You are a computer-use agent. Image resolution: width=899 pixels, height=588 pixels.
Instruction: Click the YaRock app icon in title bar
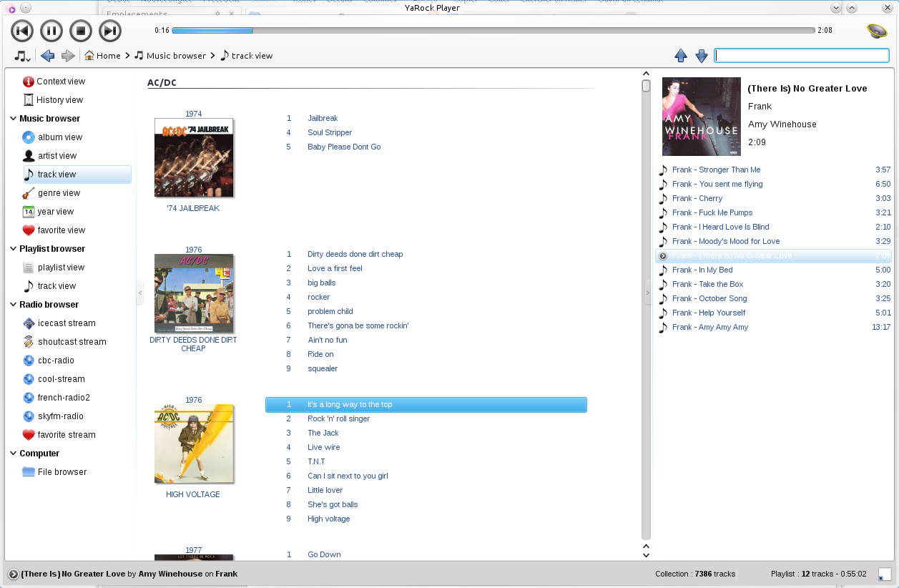(x=11, y=8)
